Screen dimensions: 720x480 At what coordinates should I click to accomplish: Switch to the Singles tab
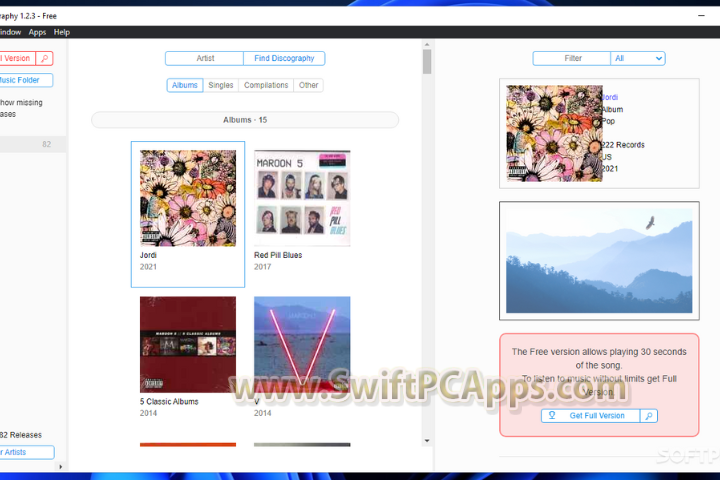220,85
